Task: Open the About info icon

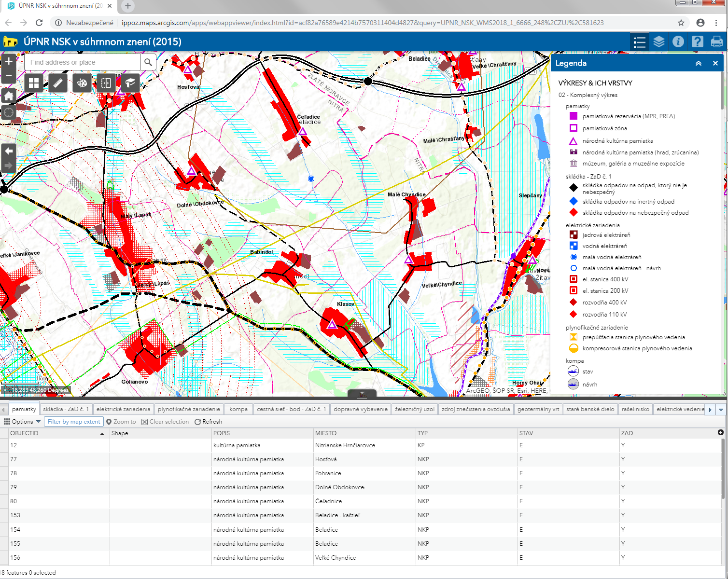Action: [x=678, y=42]
